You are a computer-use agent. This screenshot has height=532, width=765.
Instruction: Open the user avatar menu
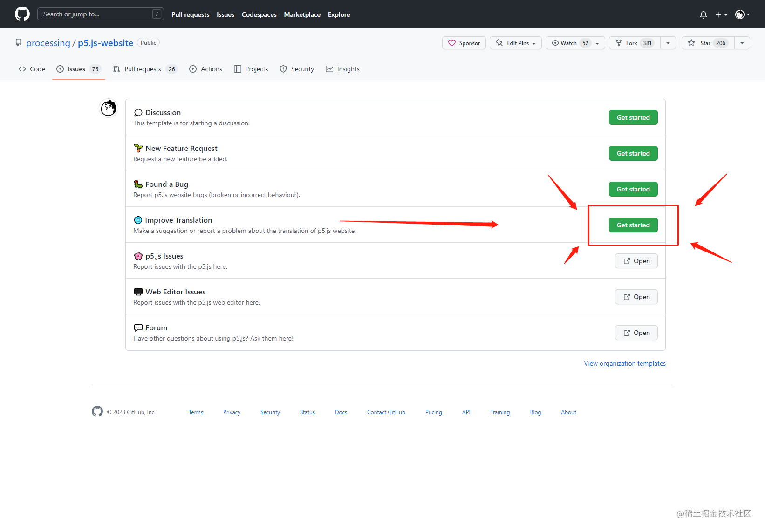click(x=743, y=14)
